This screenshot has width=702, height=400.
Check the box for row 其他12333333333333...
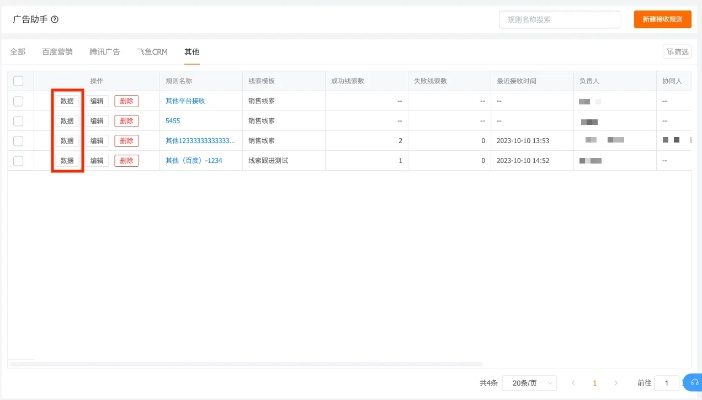tap(18, 141)
